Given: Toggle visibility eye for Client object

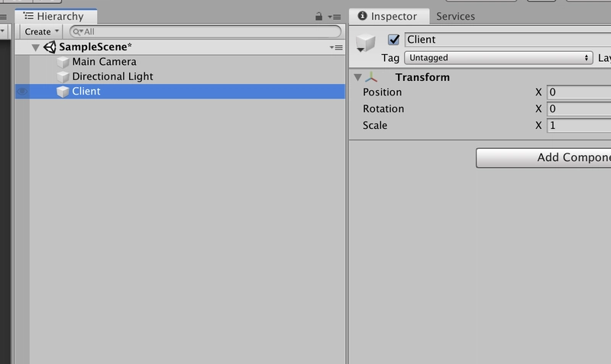Looking at the screenshot, I should pyautogui.click(x=22, y=92).
